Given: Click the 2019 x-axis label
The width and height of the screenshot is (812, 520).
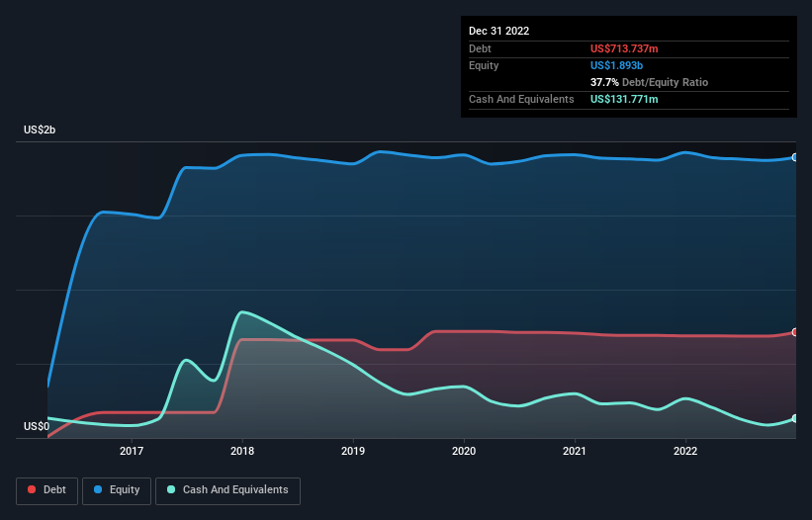Looking at the screenshot, I should tap(353, 451).
